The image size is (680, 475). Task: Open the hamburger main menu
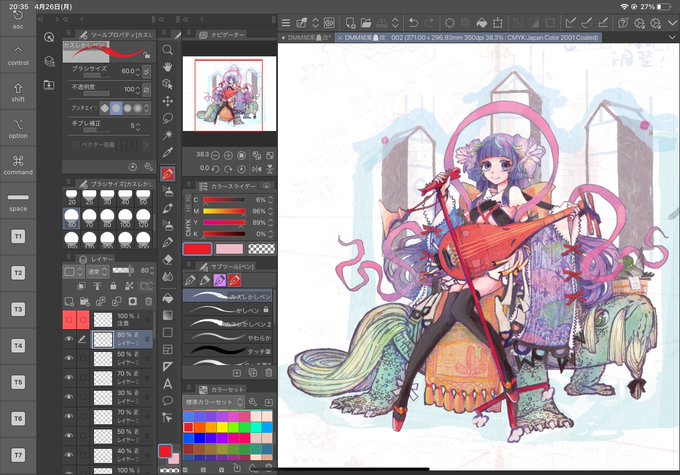tap(286, 23)
